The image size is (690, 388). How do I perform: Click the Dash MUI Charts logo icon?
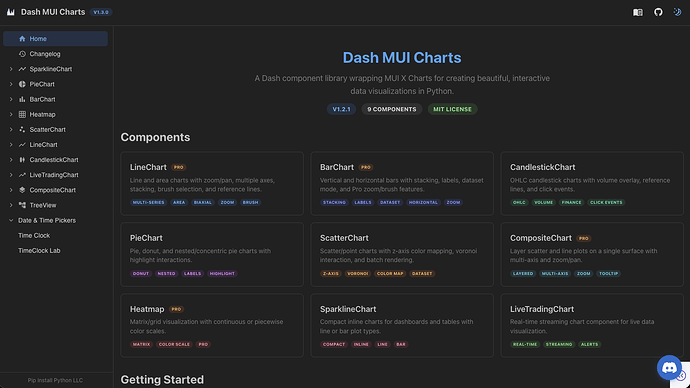11,12
